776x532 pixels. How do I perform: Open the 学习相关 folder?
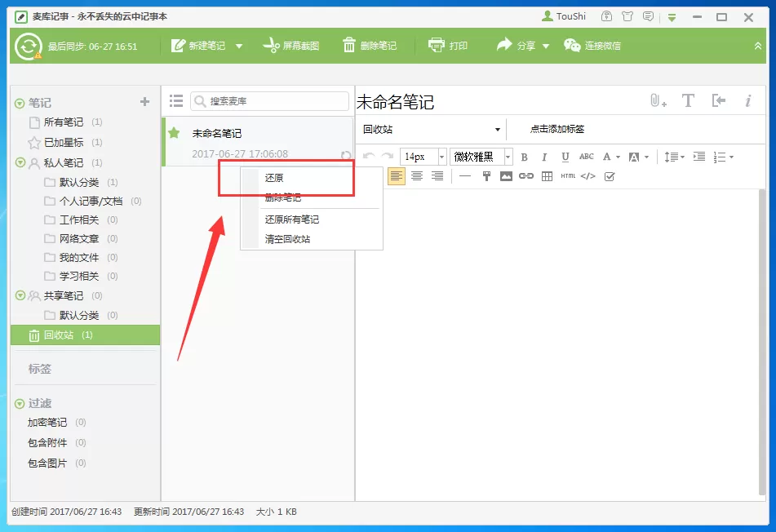81,276
